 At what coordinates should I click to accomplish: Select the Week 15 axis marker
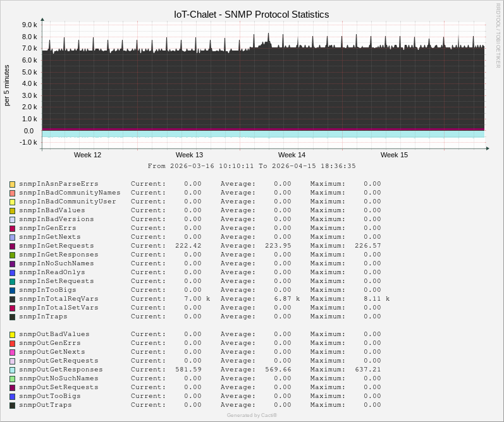coord(394,155)
